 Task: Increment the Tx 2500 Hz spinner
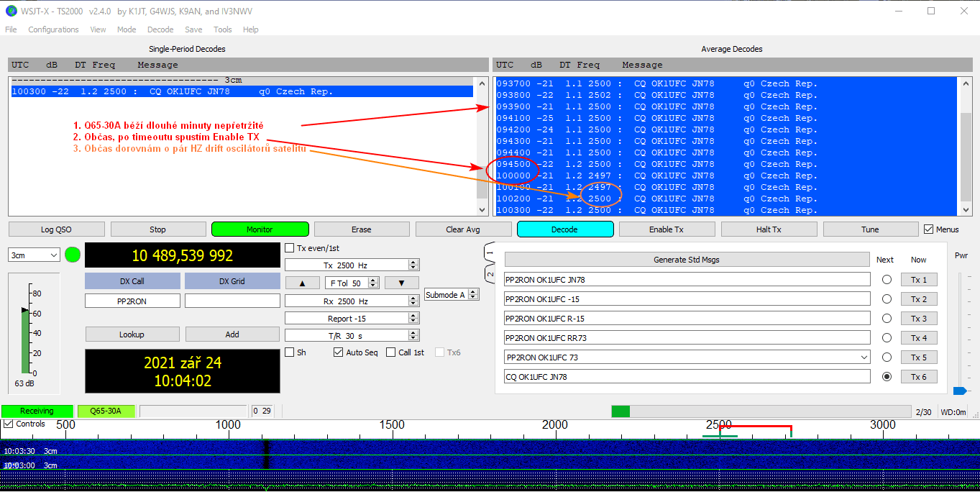point(413,262)
